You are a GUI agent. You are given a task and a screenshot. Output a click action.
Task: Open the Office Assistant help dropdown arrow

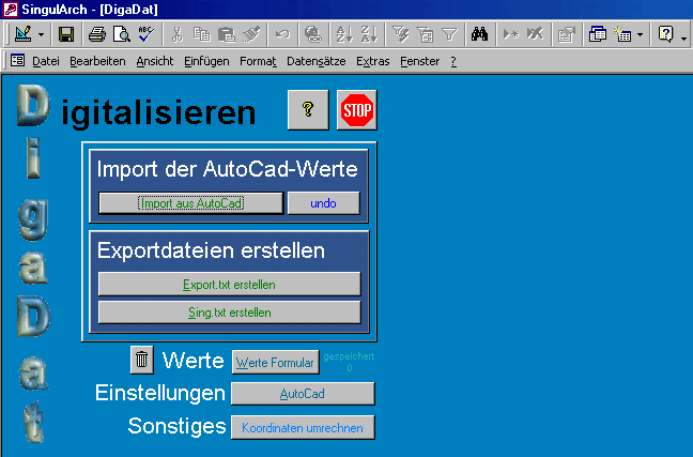point(683,35)
